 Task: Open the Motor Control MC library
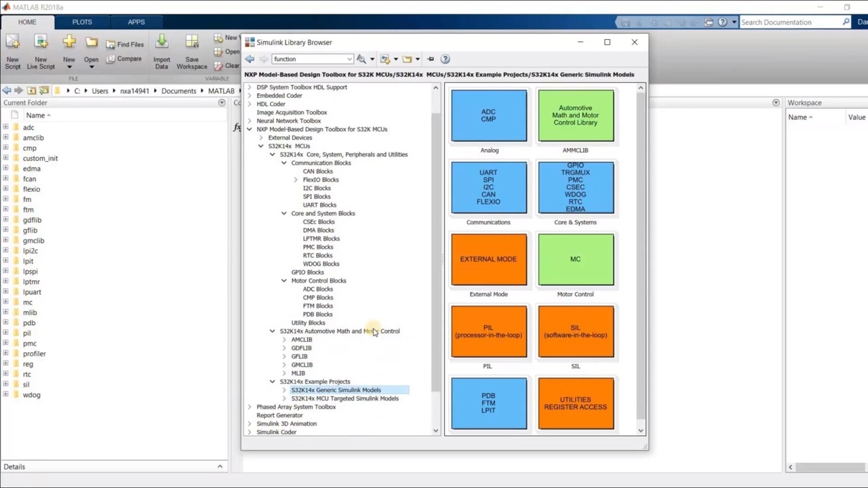(x=575, y=259)
